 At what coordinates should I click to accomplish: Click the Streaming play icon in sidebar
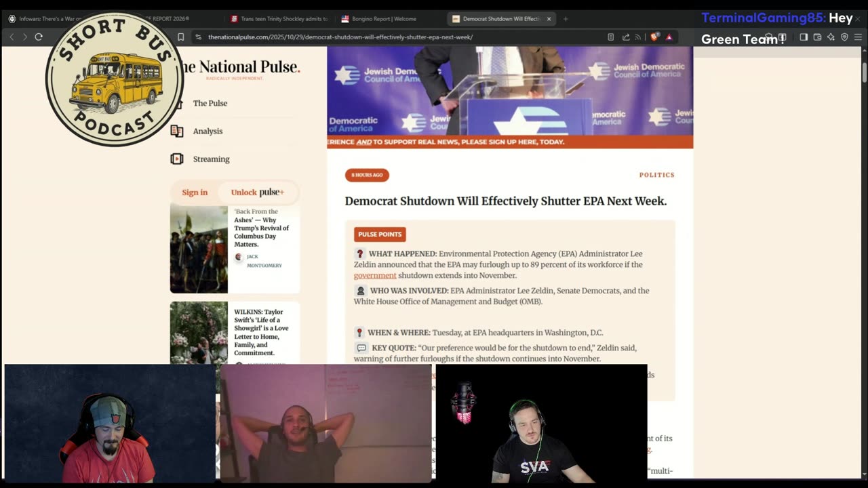(177, 159)
